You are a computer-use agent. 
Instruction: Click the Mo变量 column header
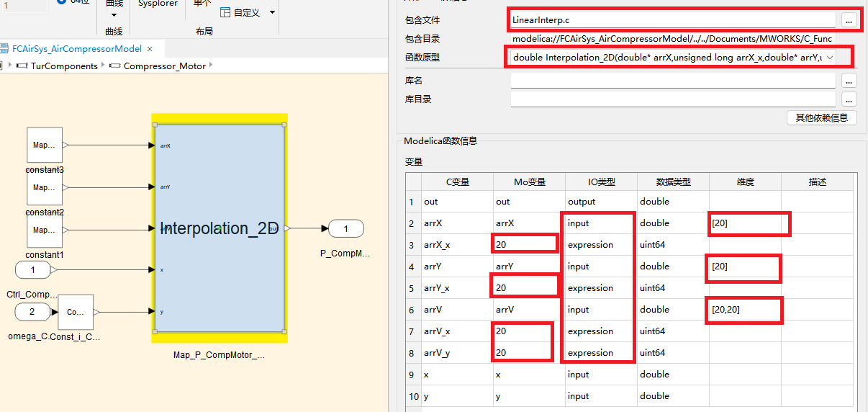point(530,182)
